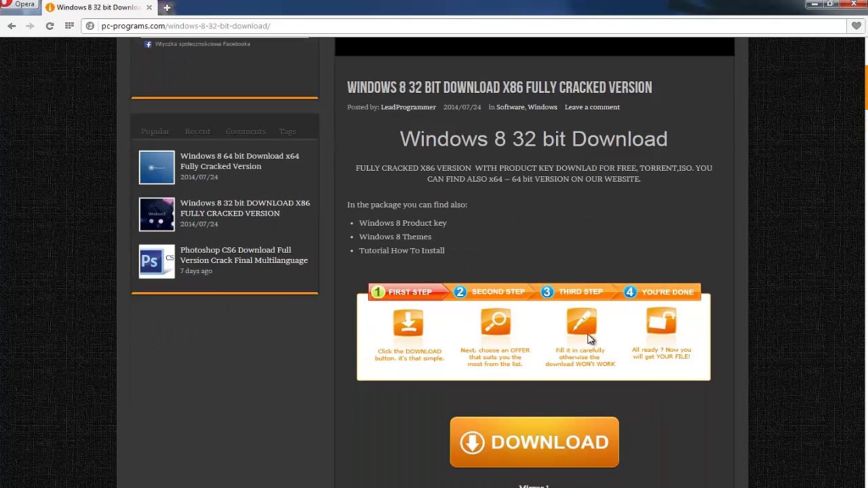Click the orange DOWNLOAD button
The height and width of the screenshot is (488, 868).
534,442
